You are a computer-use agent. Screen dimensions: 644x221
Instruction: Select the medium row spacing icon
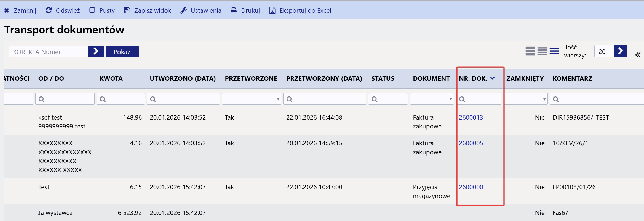click(x=542, y=51)
